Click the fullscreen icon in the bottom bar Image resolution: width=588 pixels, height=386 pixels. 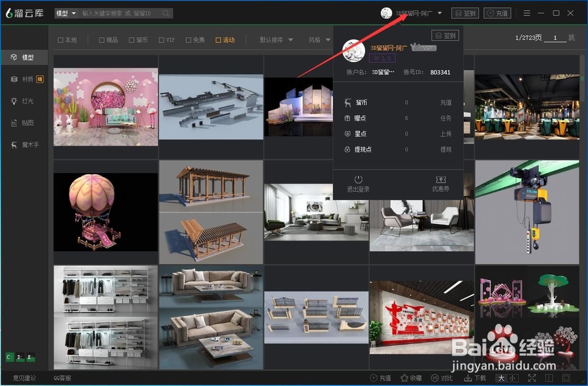[x=532, y=378]
